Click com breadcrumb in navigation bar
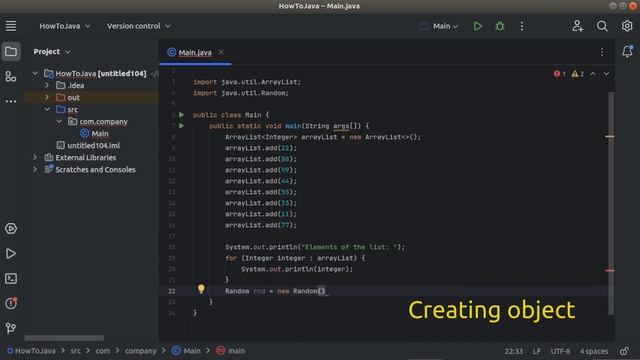Image resolution: width=640 pixels, height=360 pixels. [103, 351]
